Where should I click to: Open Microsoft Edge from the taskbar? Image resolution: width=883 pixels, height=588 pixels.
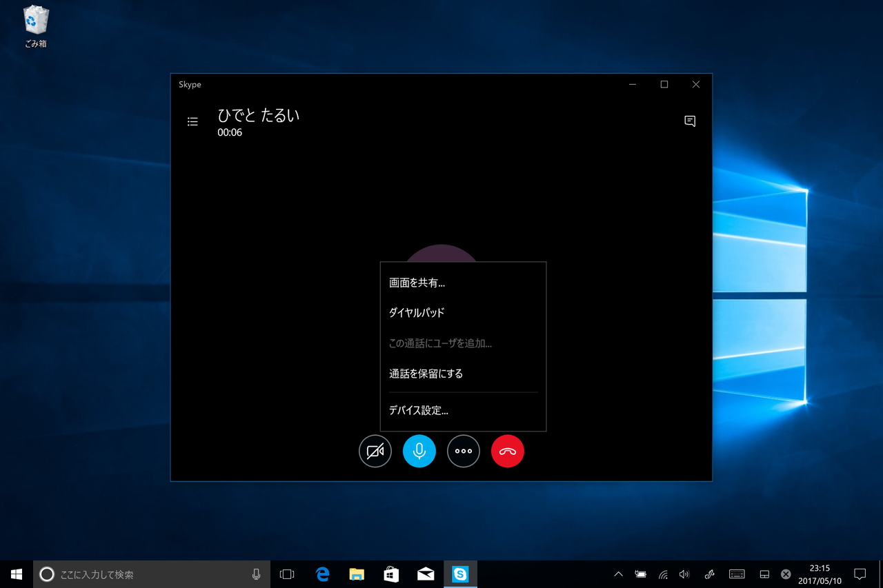tap(321, 574)
